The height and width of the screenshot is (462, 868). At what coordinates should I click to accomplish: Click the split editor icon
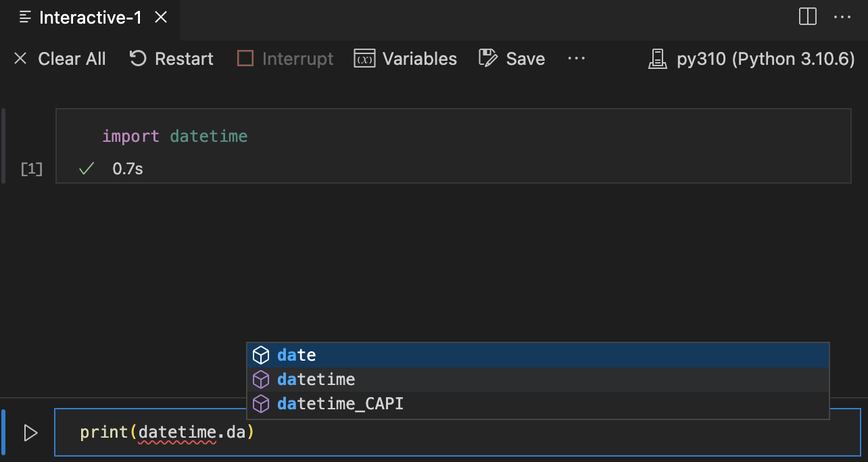pos(807,17)
